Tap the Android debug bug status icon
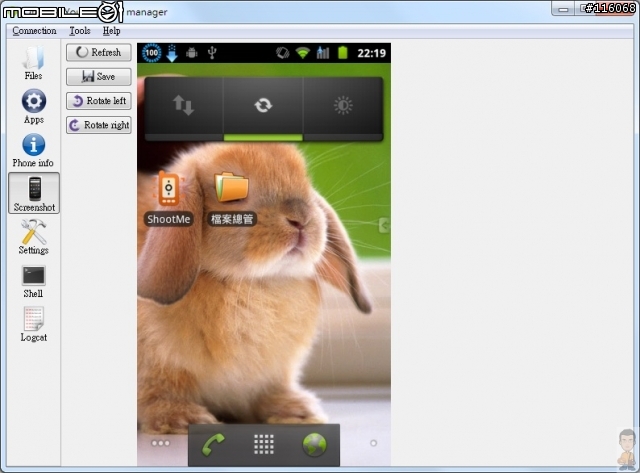 point(192,53)
